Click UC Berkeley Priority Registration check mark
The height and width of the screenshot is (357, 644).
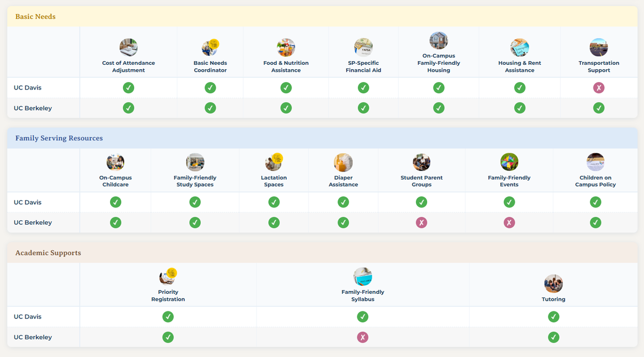(x=168, y=337)
